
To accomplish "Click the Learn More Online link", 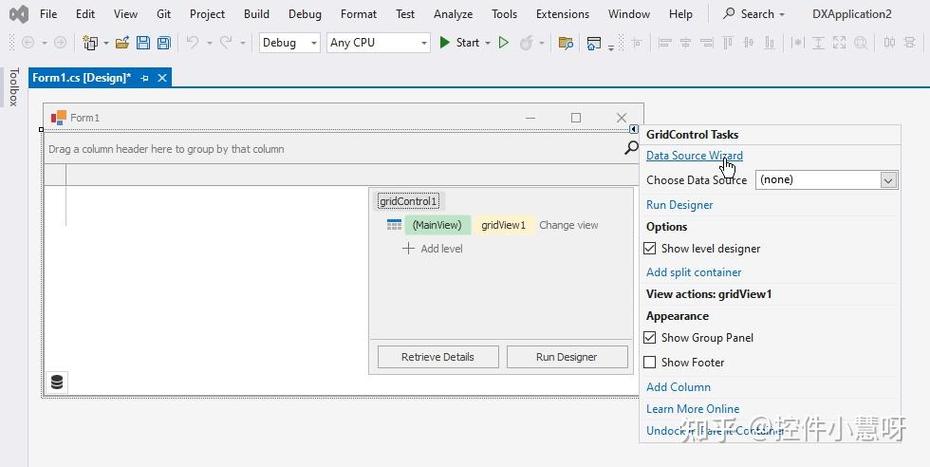I will click(x=692, y=409).
